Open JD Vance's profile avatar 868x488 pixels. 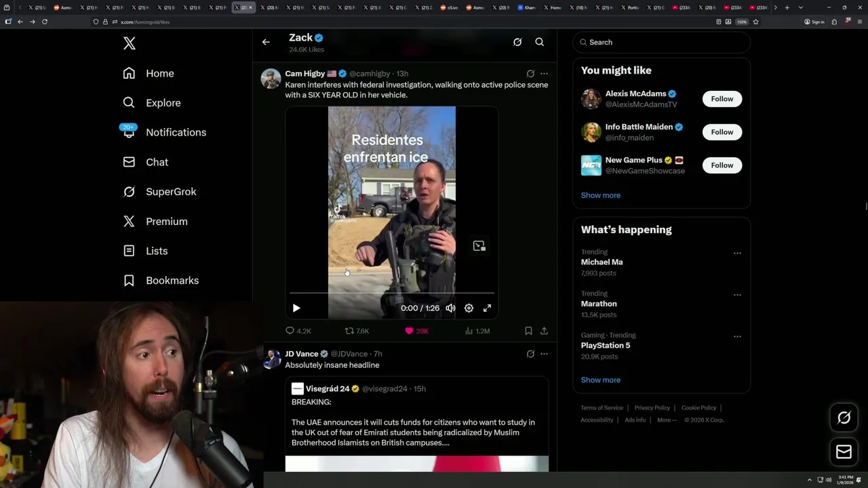[271, 359]
